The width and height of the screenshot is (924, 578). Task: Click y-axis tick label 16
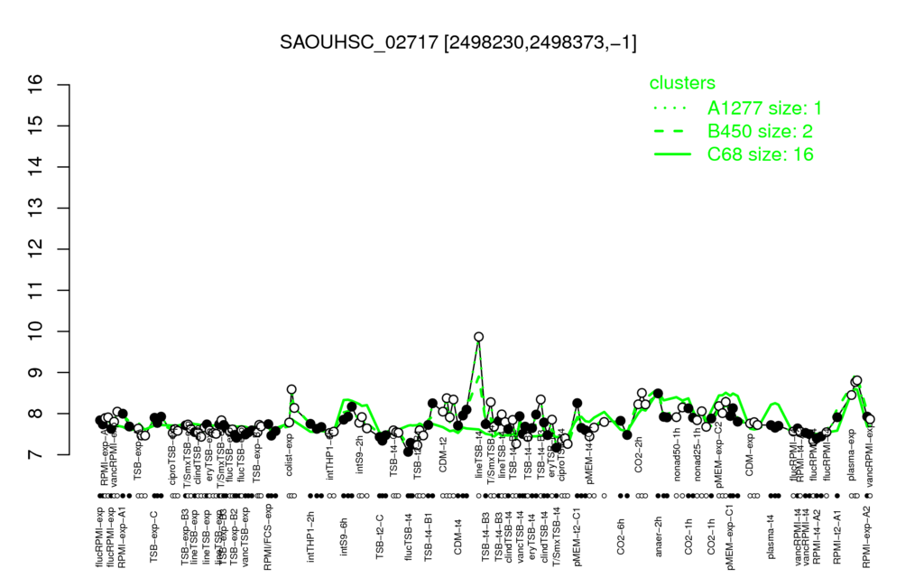36,85
